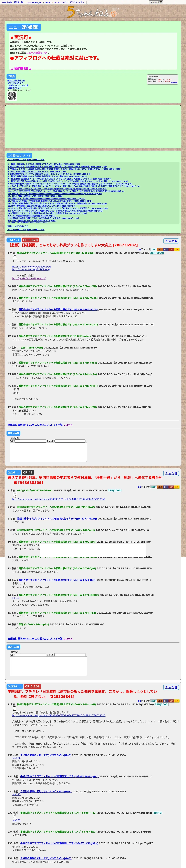This screenshot has height=868, width=186.
Task: Click the BRZ badge in the 夜行列車 thread
Action: coord(160,487)
